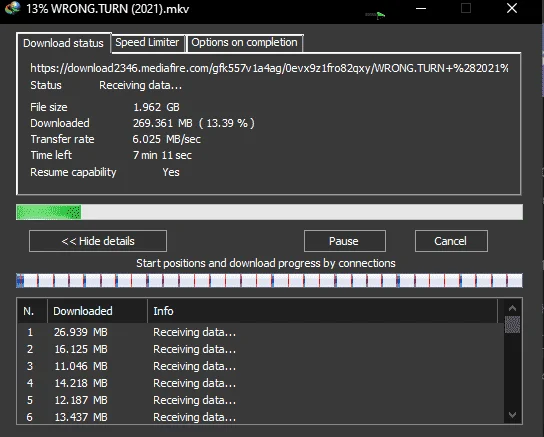
Task: Click the transfer rate value 6.025 MB/sec
Action: click(x=167, y=139)
